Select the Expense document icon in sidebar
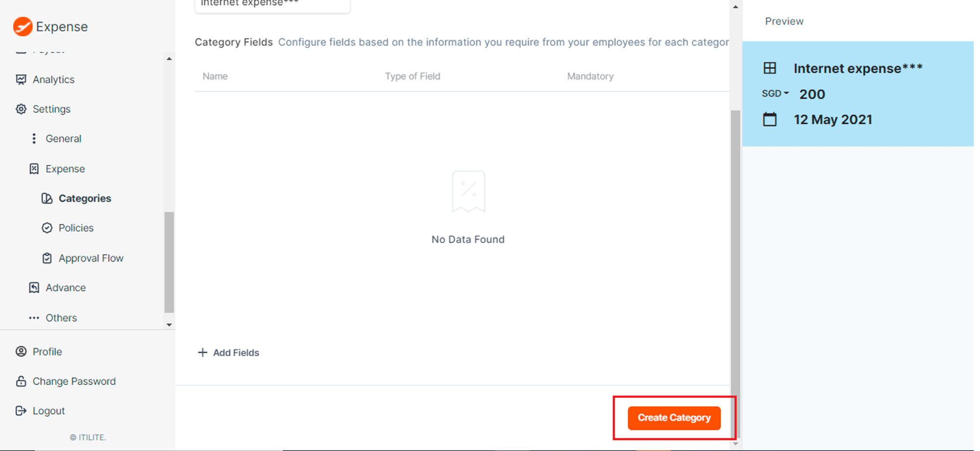The image size is (980, 451). pyautogui.click(x=34, y=168)
